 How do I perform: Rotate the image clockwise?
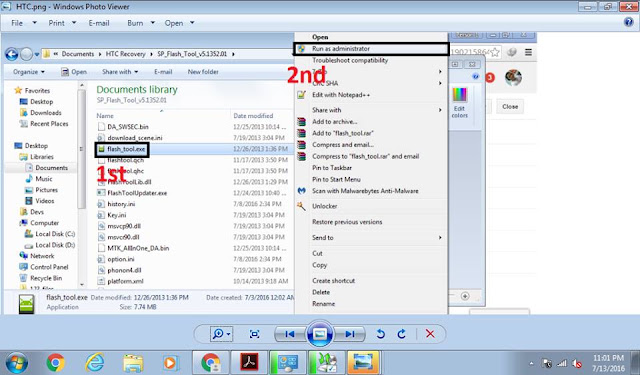[402, 334]
